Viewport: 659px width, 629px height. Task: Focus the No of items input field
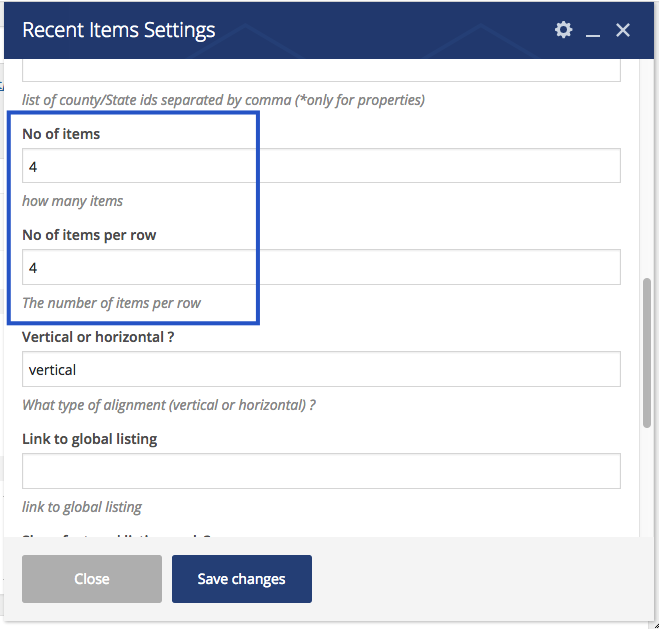tap(321, 166)
